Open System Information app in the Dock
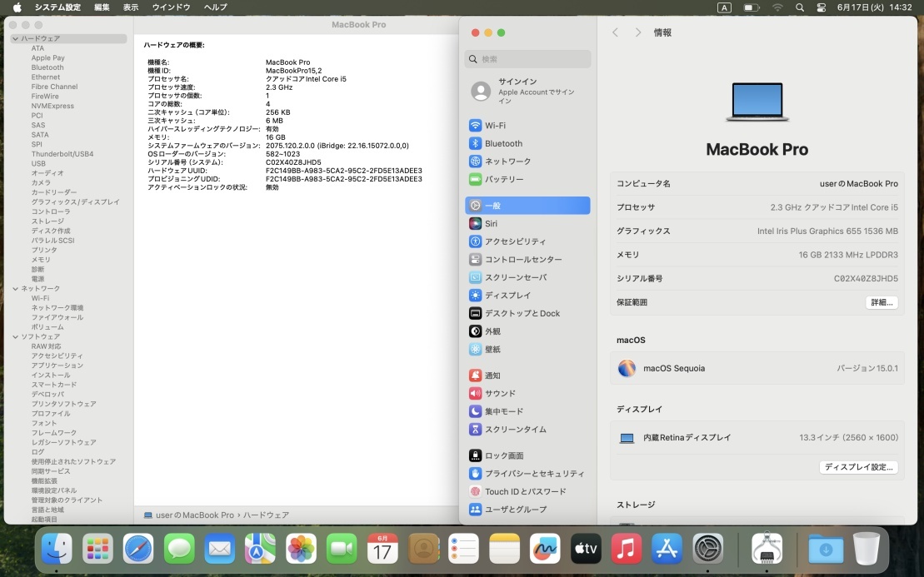Viewport: 924px width, 577px height. pos(767,549)
